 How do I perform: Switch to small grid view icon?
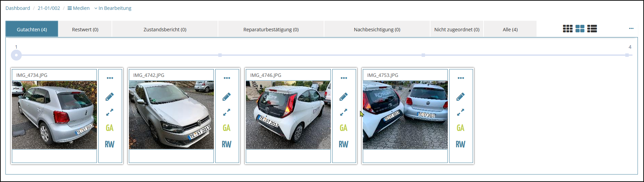(567, 29)
